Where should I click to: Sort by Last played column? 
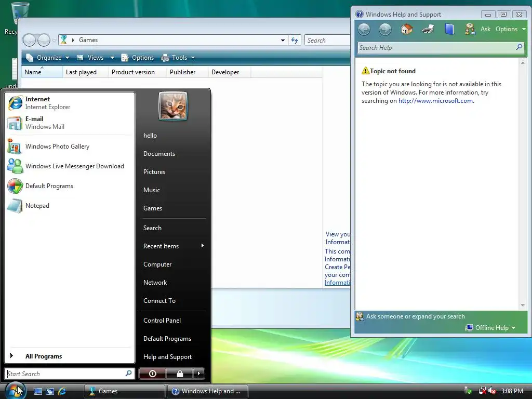click(x=86, y=72)
